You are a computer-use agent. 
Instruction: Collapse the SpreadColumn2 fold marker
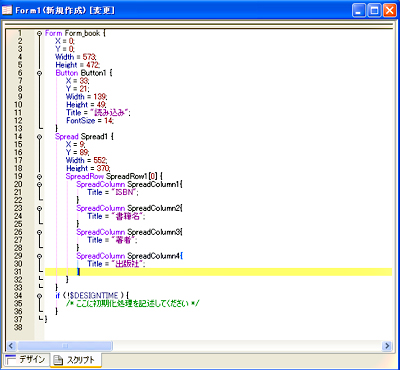pos(39,208)
